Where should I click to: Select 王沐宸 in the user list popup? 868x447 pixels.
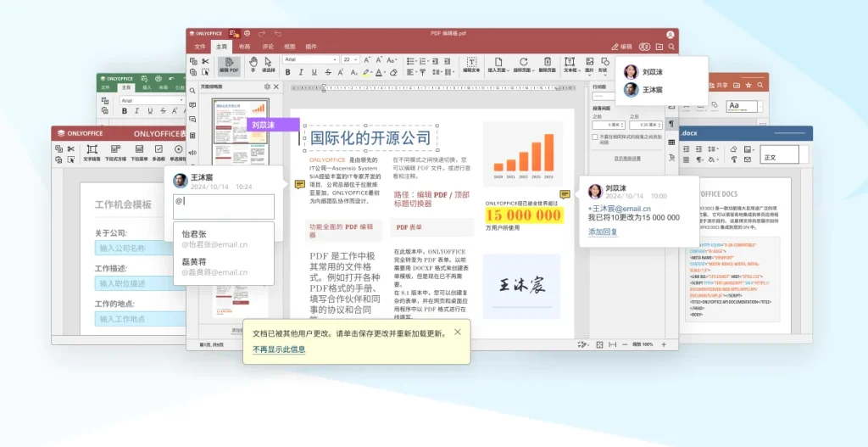click(x=643, y=89)
